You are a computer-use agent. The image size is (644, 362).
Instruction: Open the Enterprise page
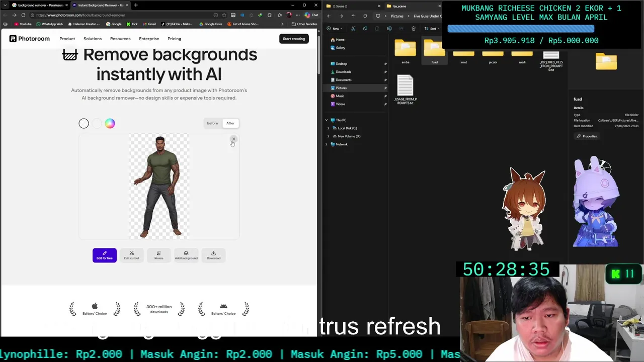149,39
